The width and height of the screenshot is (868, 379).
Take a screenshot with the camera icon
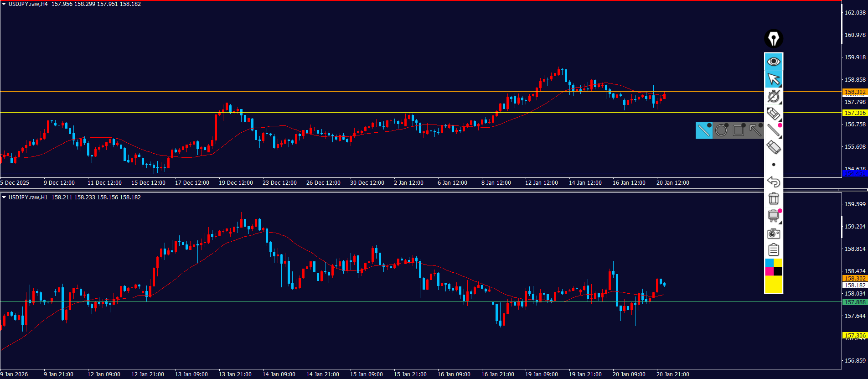[774, 234]
